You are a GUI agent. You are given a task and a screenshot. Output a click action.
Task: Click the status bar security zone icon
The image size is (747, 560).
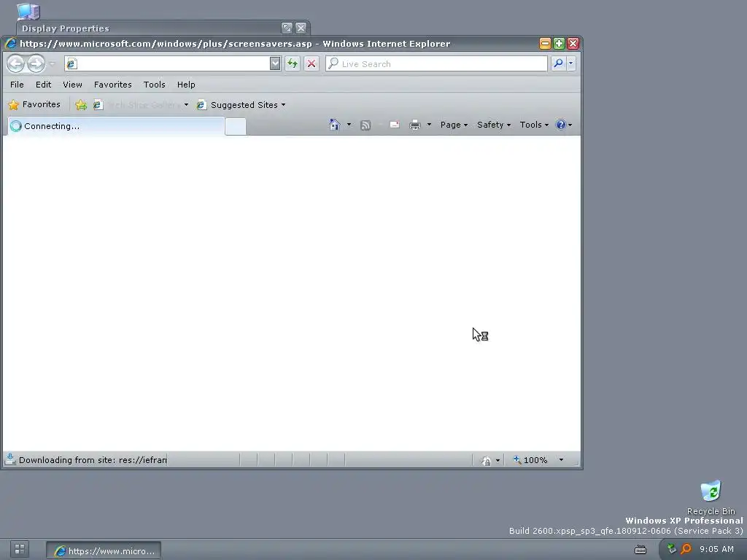pos(486,461)
